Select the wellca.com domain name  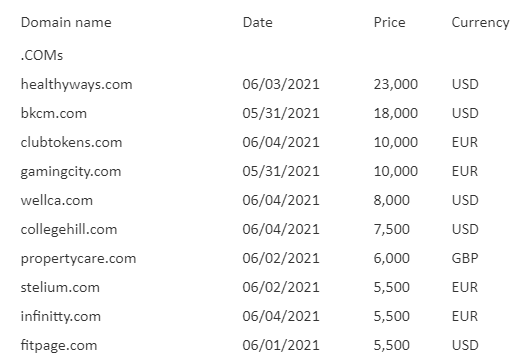pyautogui.click(x=57, y=200)
